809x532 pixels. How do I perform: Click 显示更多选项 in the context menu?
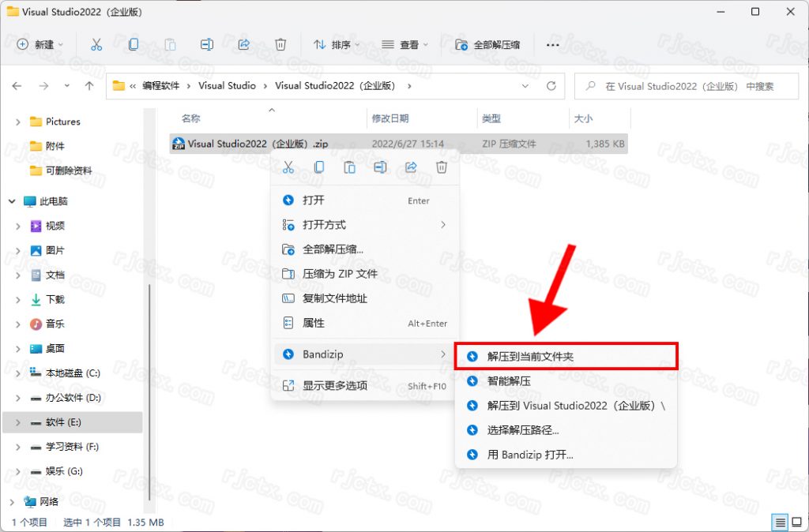[335, 386]
